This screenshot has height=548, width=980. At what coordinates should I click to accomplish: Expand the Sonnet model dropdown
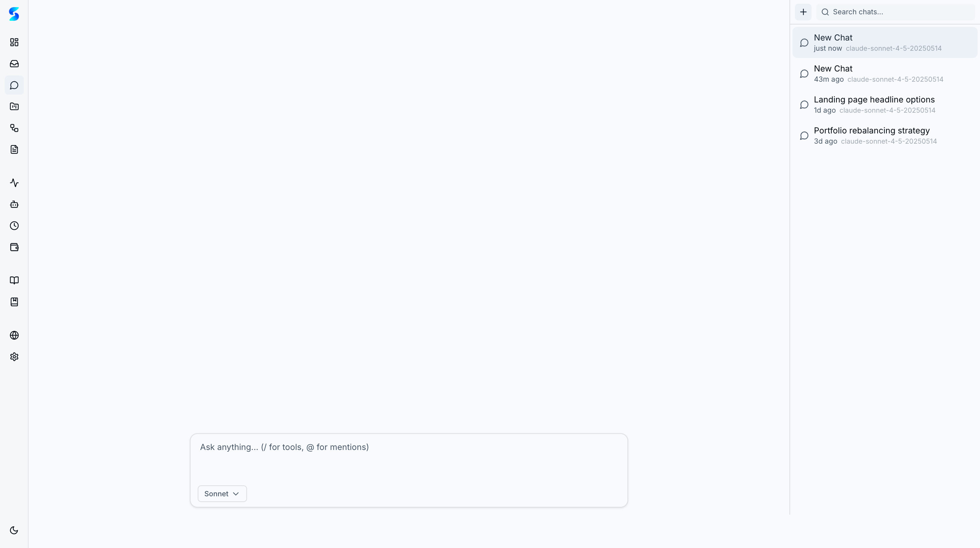pos(222,494)
